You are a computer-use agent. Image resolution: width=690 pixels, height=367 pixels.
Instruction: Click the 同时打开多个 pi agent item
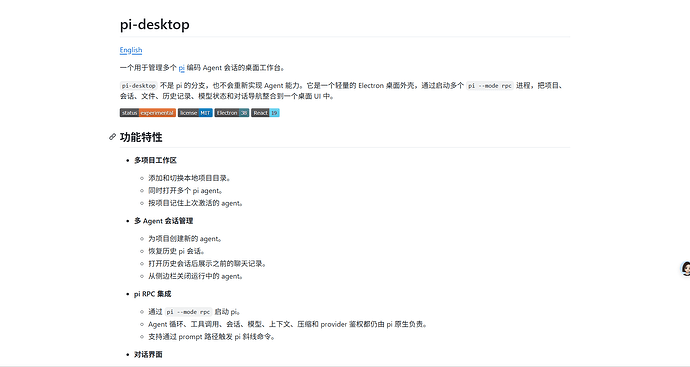point(186,191)
